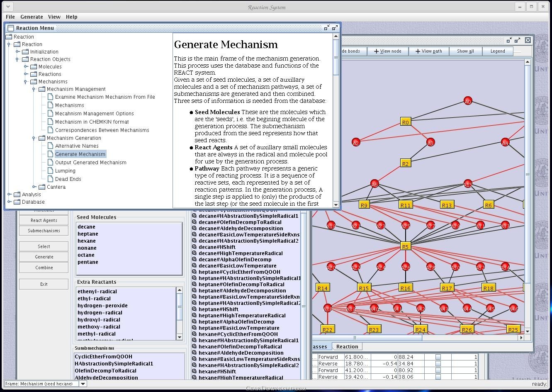
Task: Tick the checkbox in the 80.92 row
Action: pyautogui.click(x=438, y=370)
